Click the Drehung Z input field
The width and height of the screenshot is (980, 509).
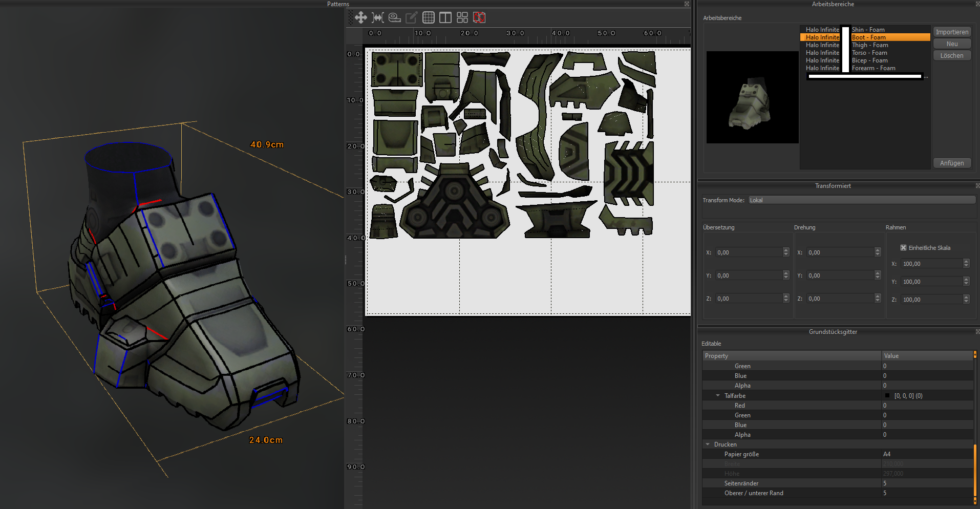tap(840, 299)
